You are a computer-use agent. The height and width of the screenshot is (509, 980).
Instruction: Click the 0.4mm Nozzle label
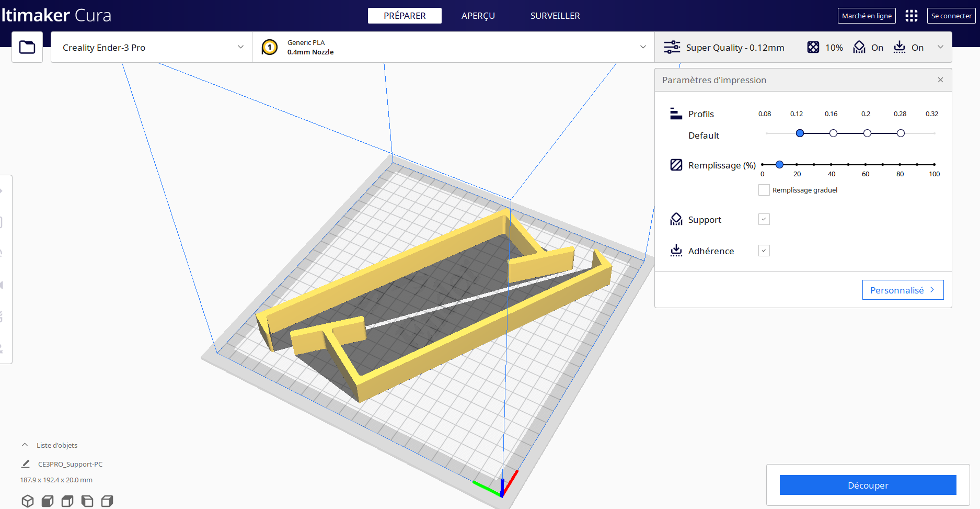[x=310, y=52]
